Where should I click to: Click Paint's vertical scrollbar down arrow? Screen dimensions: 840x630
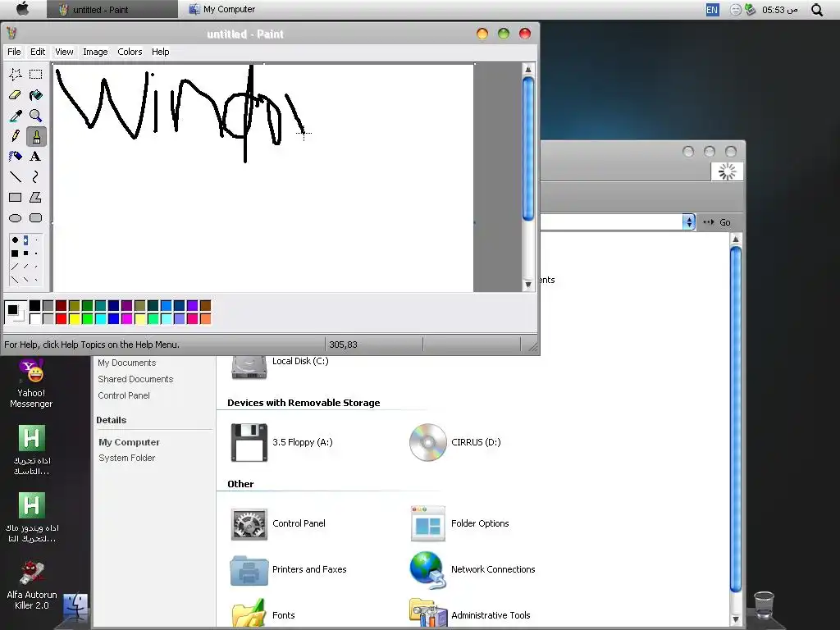pos(527,285)
